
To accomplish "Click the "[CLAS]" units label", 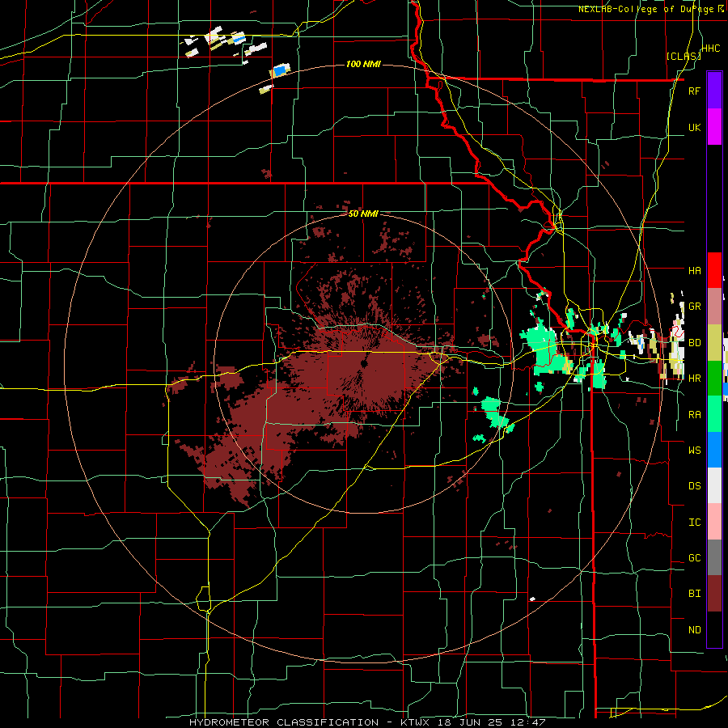I will pos(683,56).
